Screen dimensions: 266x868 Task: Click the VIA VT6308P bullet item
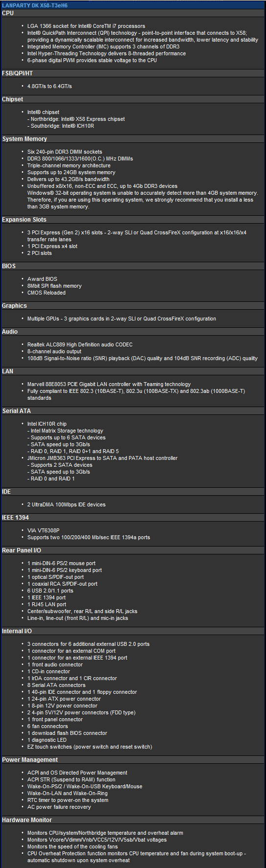pos(44,530)
